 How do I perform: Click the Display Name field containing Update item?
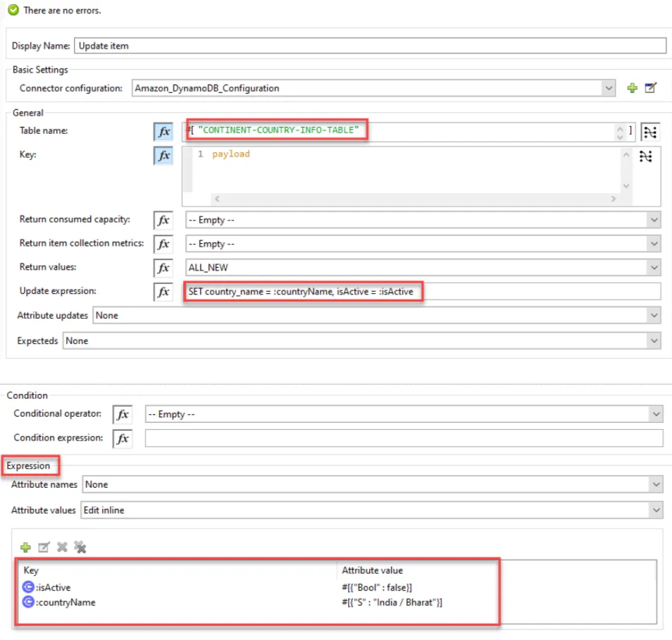pos(371,46)
